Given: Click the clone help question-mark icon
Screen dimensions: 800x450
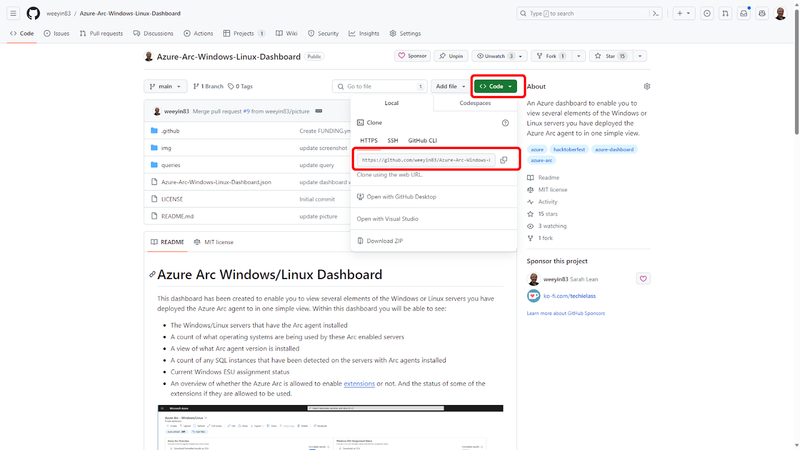Looking at the screenshot, I should [x=505, y=122].
